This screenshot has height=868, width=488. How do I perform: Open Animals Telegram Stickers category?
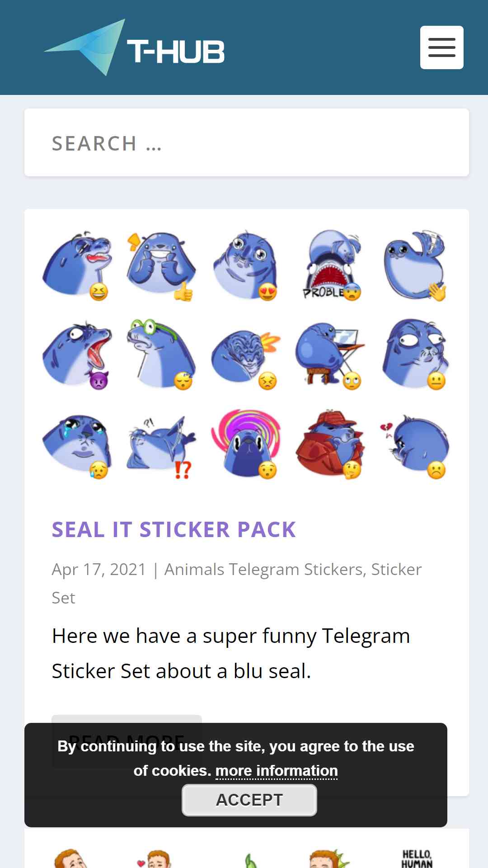[x=264, y=569]
